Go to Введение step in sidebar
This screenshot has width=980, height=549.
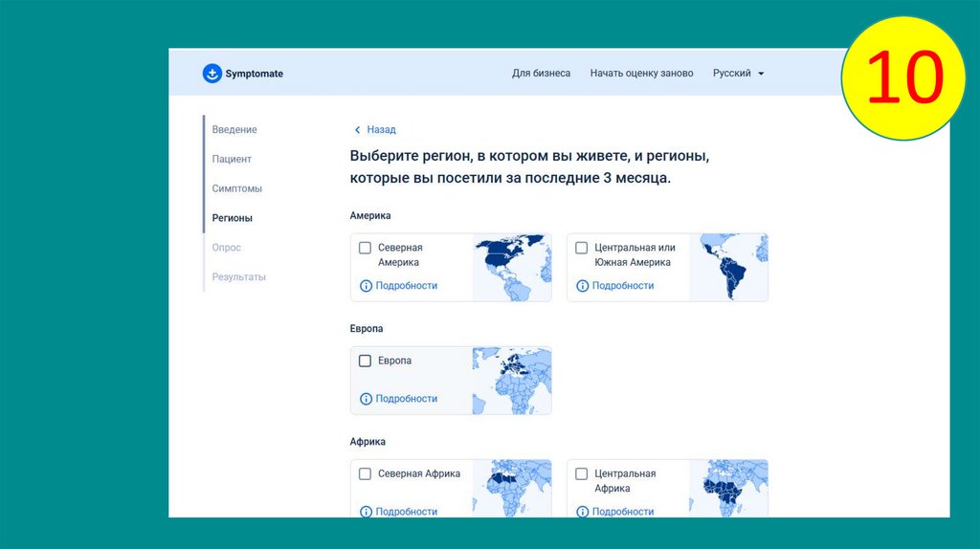click(x=234, y=130)
